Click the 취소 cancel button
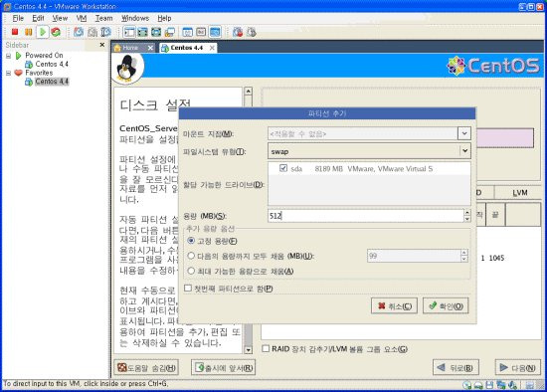This screenshot has width=547, height=392. [394, 306]
